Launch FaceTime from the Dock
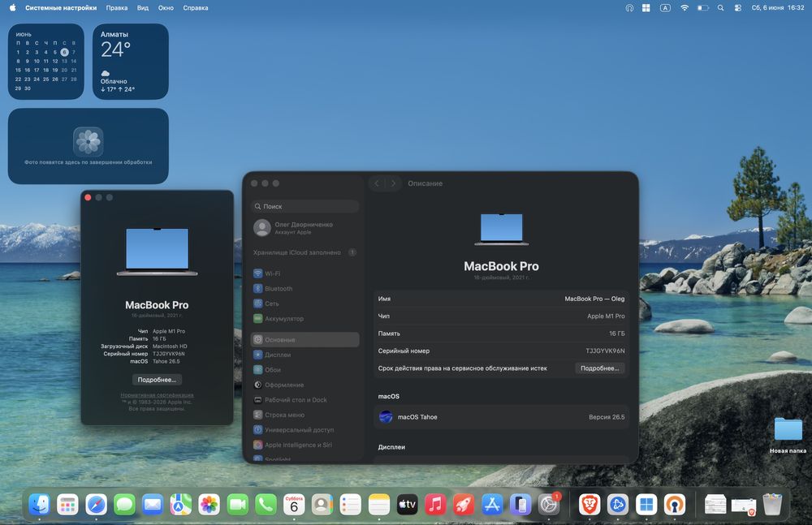Viewport: 812px width, 525px height. tap(238, 504)
